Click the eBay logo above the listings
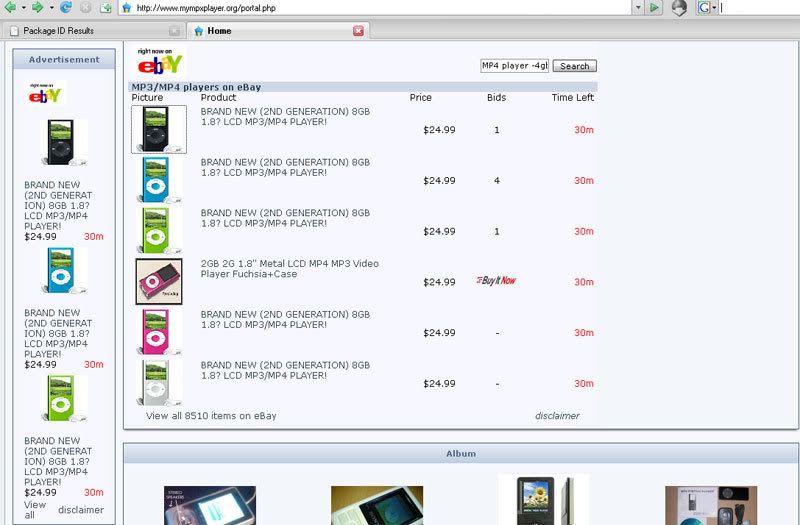The height and width of the screenshot is (525, 800). click(x=160, y=63)
